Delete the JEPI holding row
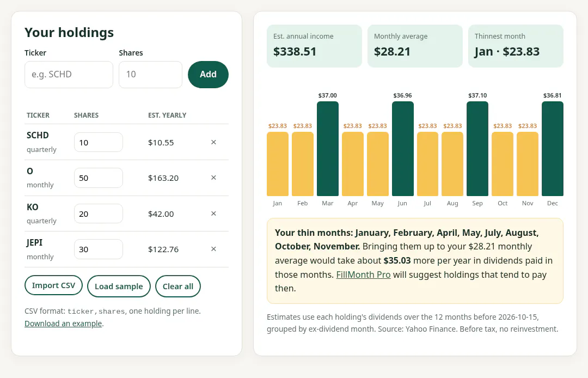588x378 pixels. click(x=213, y=249)
